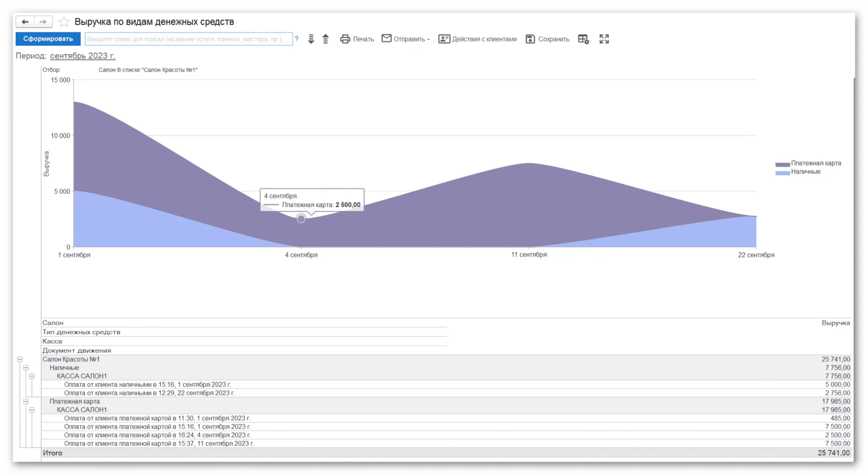Image resolution: width=868 pixels, height=475 pixels.
Task: Click the Тип денежных средств header
Action: tap(82, 332)
